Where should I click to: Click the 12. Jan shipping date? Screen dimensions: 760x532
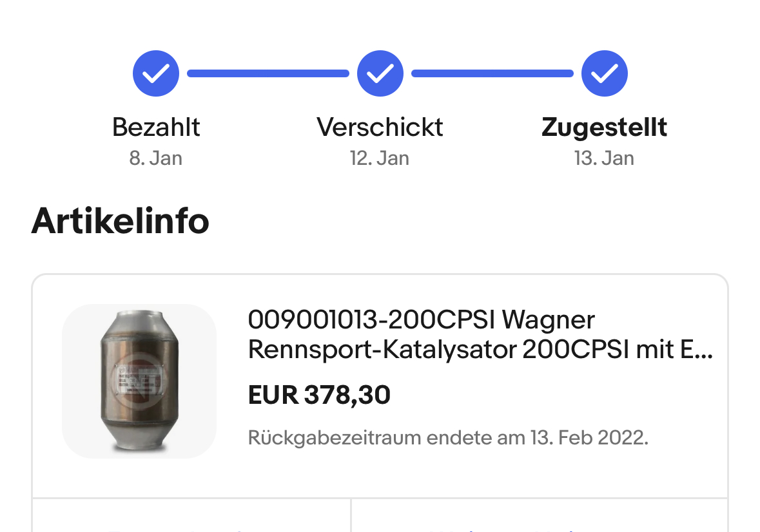(x=380, y=158)
